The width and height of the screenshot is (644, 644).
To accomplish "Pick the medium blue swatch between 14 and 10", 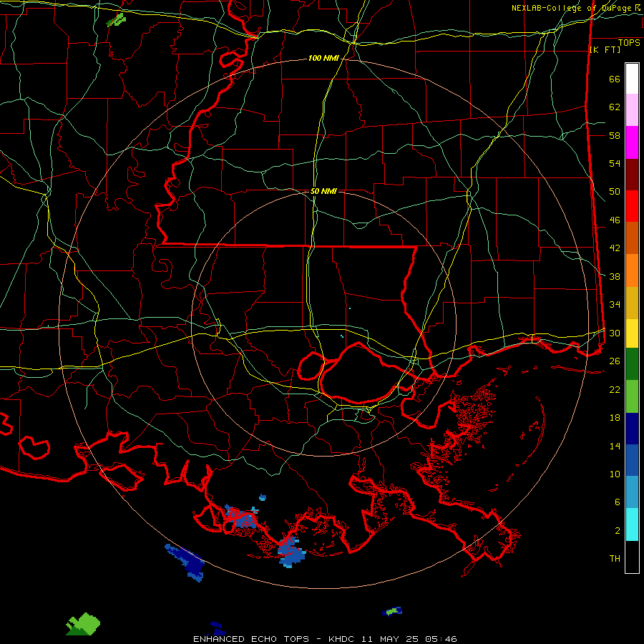I will pyautogui.click(x=632, y=460).
